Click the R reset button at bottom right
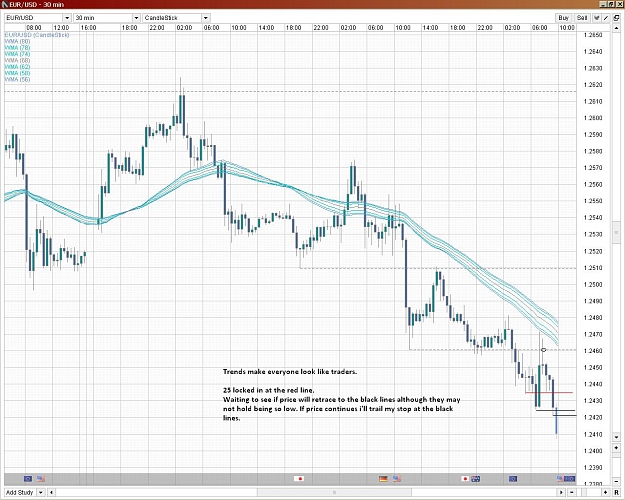The width and height of the screenshot is (625, 500). click(x=616, y=492)
